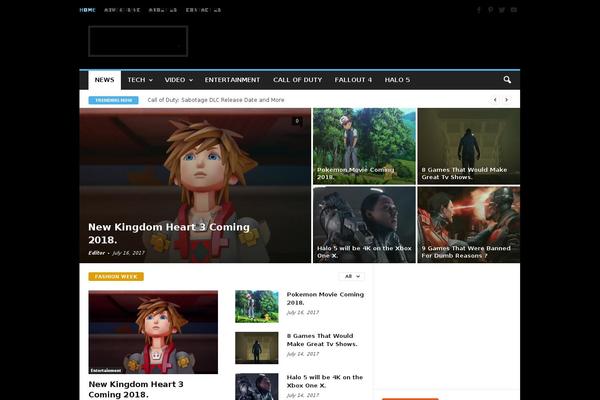The width and height of the screenshot is (600, 400).
Task: Click the TRENDING NOW label
Action: [x=113, y=100]
